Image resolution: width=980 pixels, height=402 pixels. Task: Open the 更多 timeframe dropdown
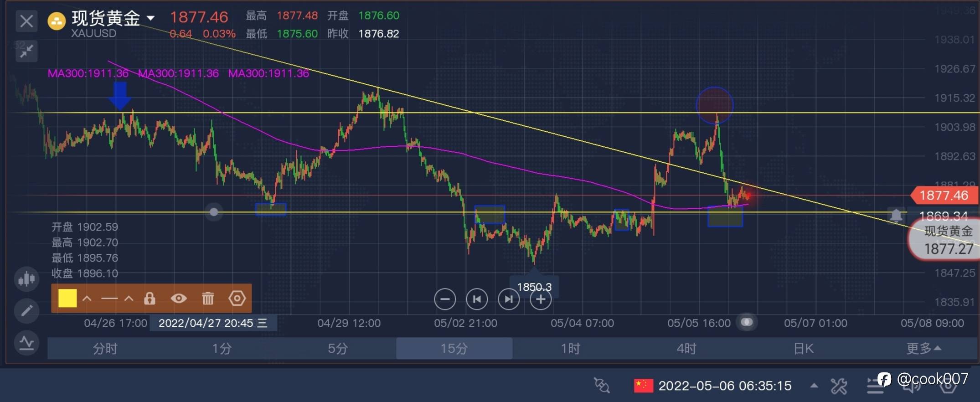point(923,349)
